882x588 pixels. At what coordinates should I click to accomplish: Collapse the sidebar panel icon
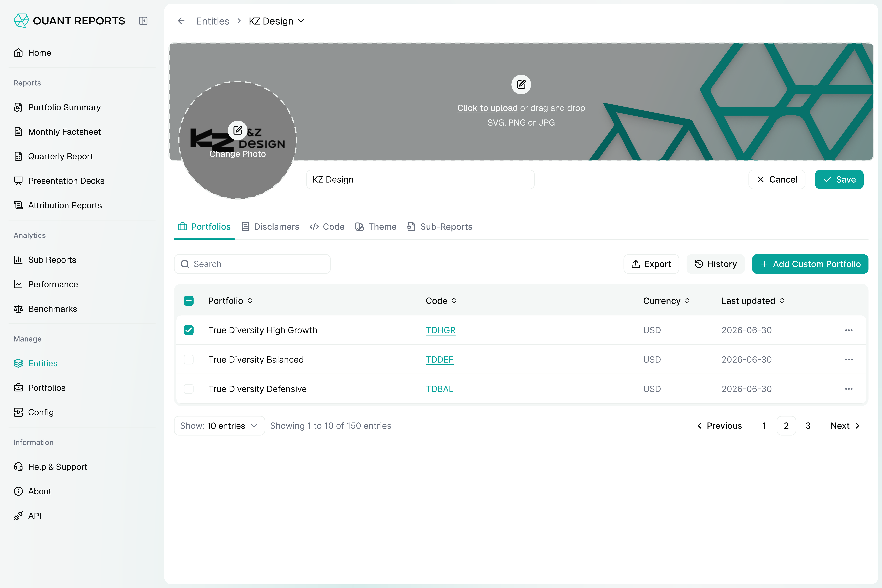(143, 21)
